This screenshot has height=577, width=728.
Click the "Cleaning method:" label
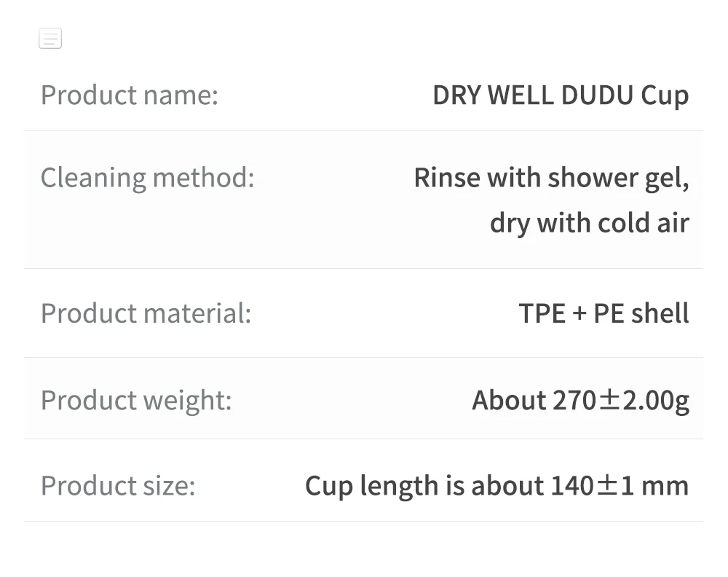pyautogui.click(x=147, y=178)
